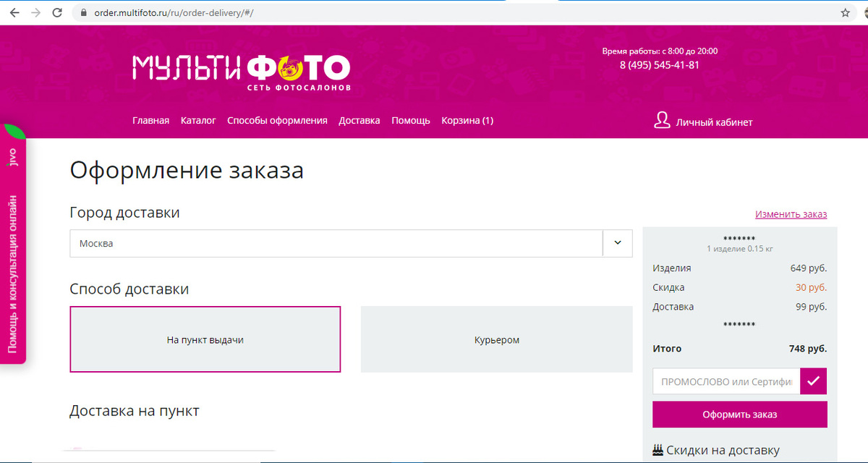Screen dimensions: 868x463
Task: Click the forward navigation arrow
Action: [x=35, y=12]
